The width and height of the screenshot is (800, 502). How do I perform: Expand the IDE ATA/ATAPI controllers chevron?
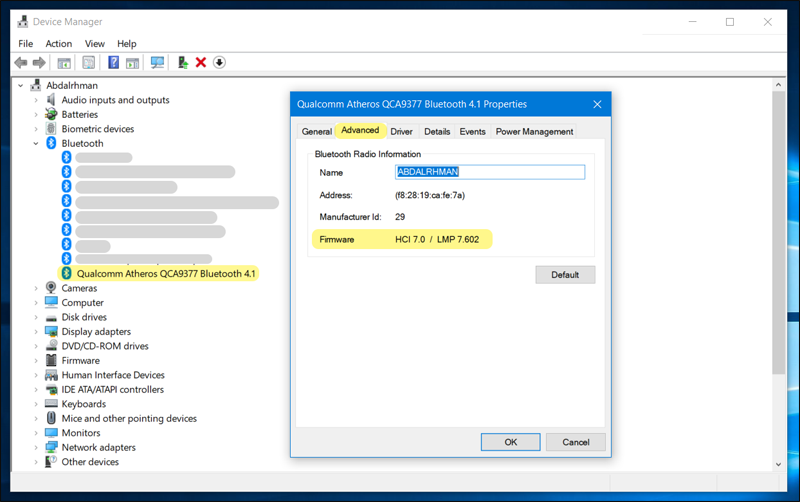click(x=36, y=390)
